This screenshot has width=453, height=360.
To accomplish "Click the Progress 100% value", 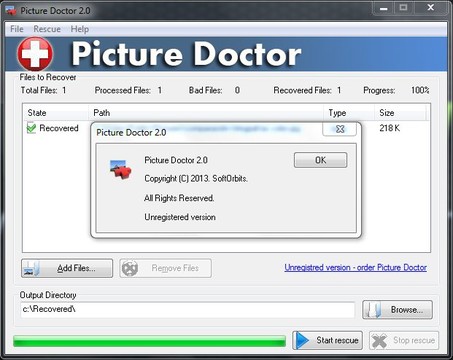I will (x=420, y=90).
